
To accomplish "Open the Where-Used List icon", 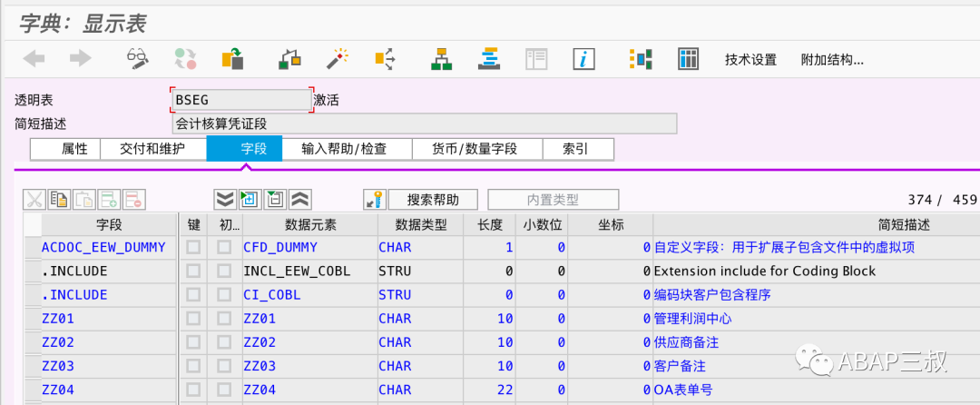I will point(385,59).
